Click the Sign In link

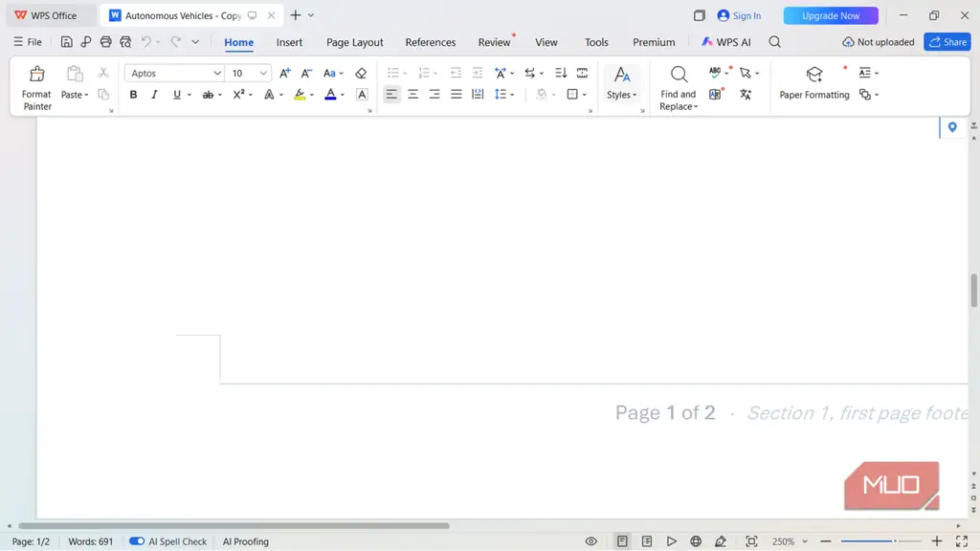point(740,15)
